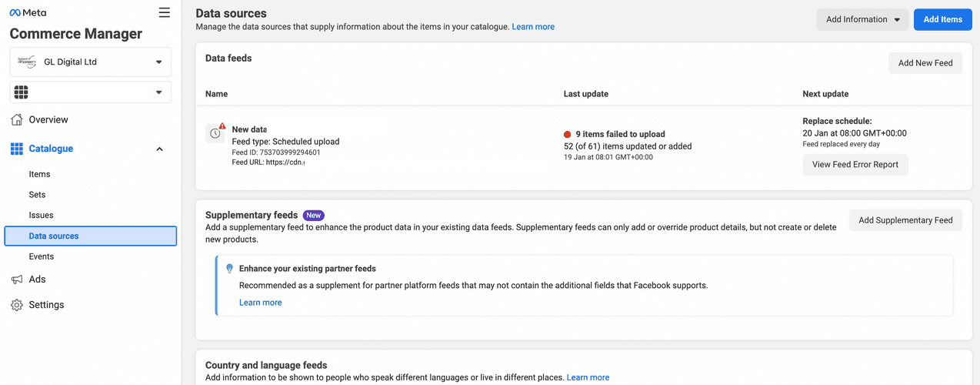Viewport: 980px width, 385px height.
Task: Follow Learn more link under Data sources
Action: 533,27
